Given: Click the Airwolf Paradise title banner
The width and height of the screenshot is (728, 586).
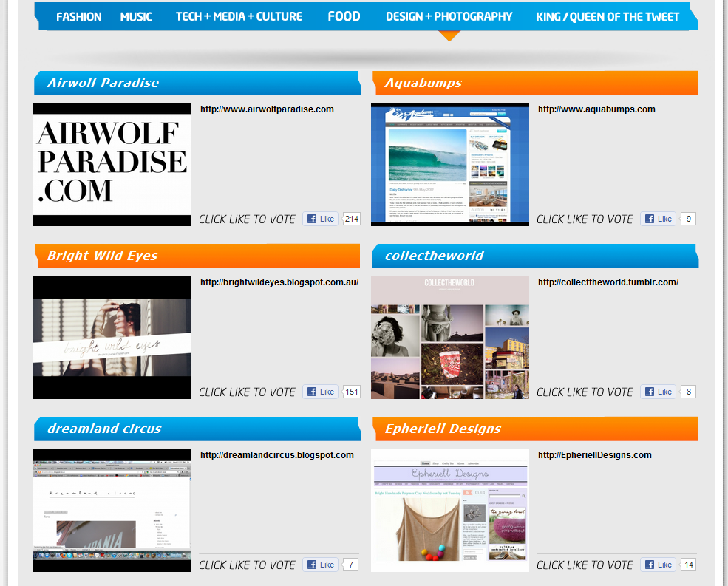Looking at the screenshot, I should click(x=197, y=83).
